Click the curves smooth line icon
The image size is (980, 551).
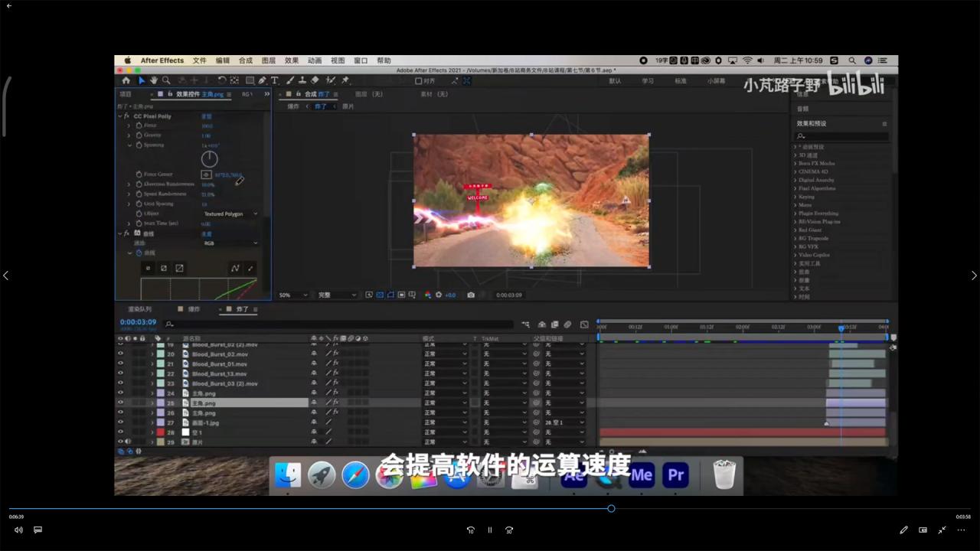(x=235, y=268)
